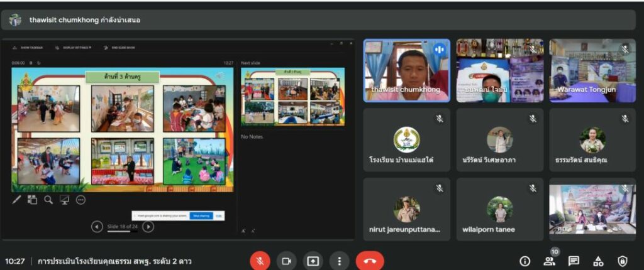This screenshot has width=644, height=270.
Task: Open the meeting details info icon
Action: click(525, 261)
